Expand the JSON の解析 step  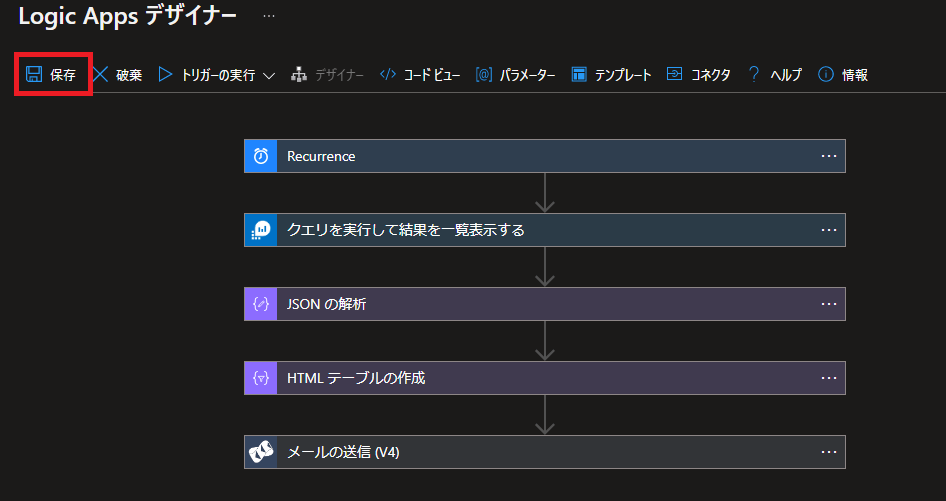[x=545, y=304]
